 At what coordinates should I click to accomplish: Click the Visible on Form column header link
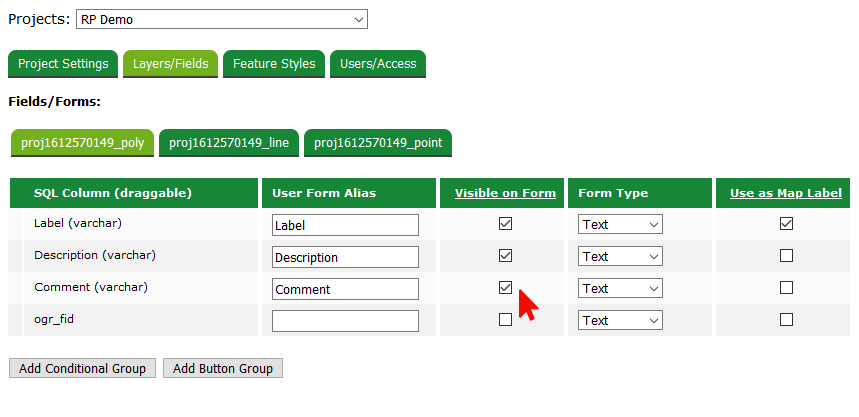pos(505,193)
